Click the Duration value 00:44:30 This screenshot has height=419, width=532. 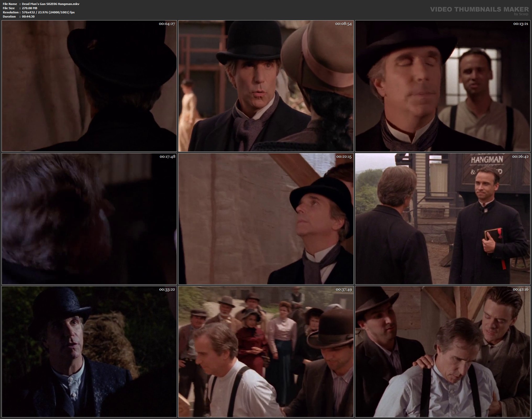[x=28, y=17]
